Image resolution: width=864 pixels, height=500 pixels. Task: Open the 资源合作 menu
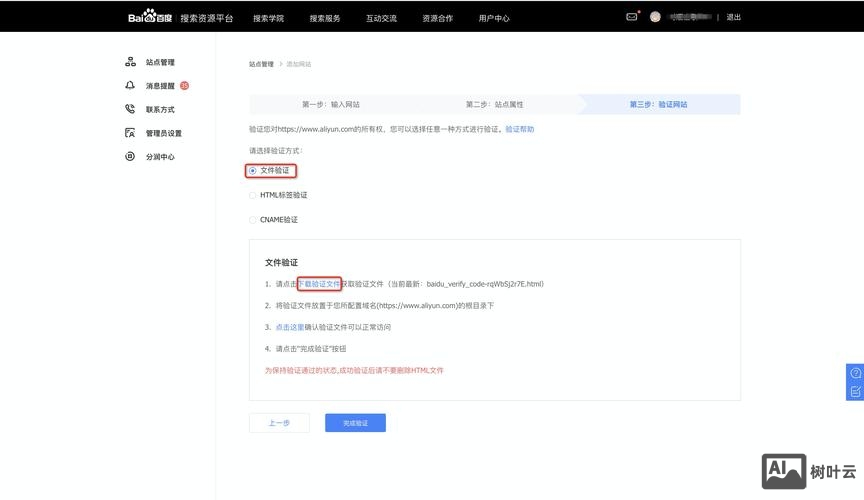click(x=438, y=18)
